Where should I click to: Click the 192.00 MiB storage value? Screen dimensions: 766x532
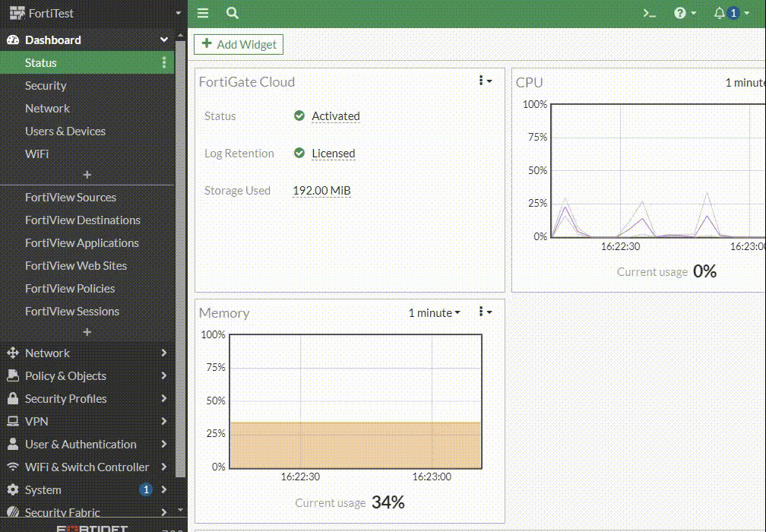(321, 191)
